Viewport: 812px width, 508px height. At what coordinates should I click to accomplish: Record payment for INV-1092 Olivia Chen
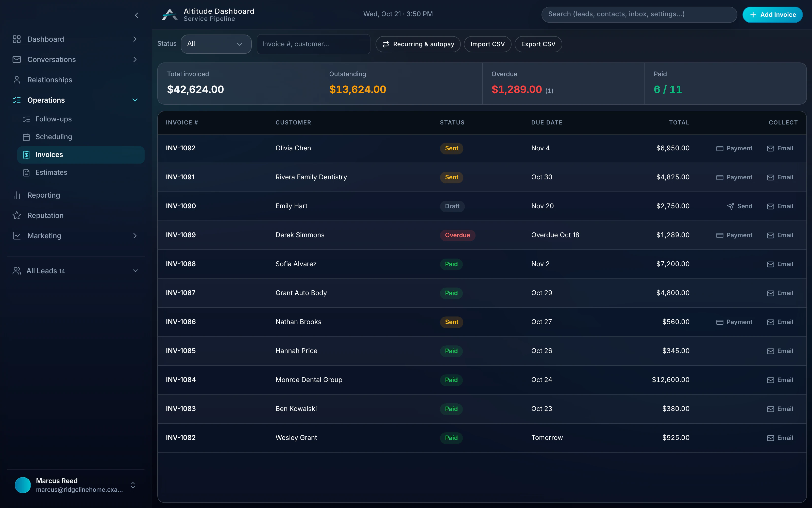734,148
